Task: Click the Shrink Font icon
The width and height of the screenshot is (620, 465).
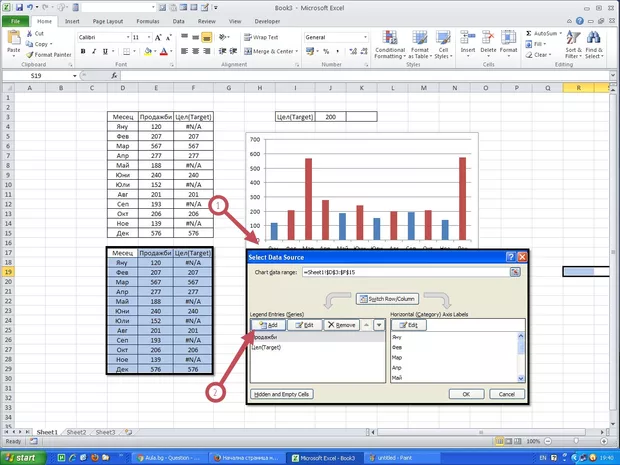Action: pyautogui.click(x=168, y=38)
